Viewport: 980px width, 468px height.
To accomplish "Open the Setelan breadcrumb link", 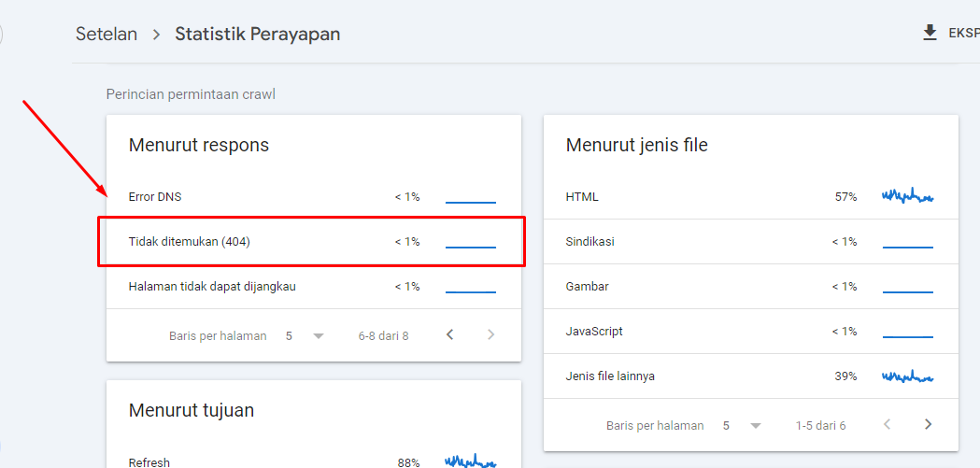I will tap(107, 34).
